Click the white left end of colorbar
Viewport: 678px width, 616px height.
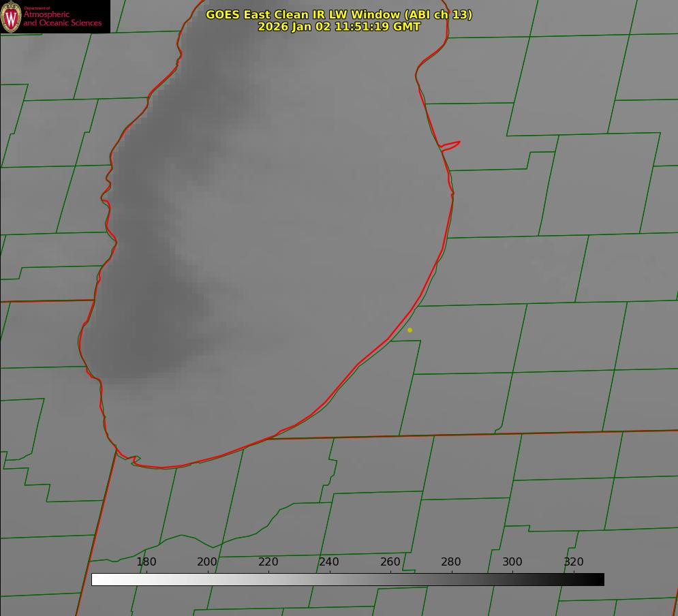[x=95, y=579]
